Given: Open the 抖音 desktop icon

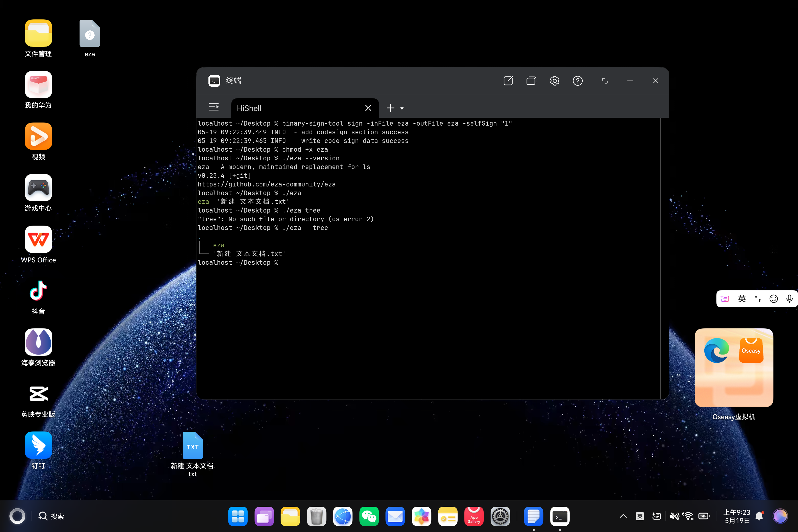Looking at the screenshot, I should click(38, 296).
